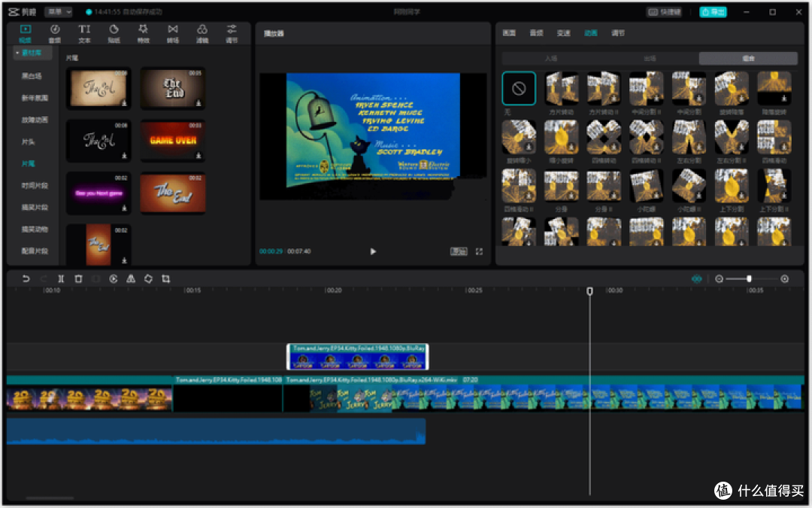812x508 pixels.
Task: Click the mirror flip icon
Action: click(x=131, y=279)
